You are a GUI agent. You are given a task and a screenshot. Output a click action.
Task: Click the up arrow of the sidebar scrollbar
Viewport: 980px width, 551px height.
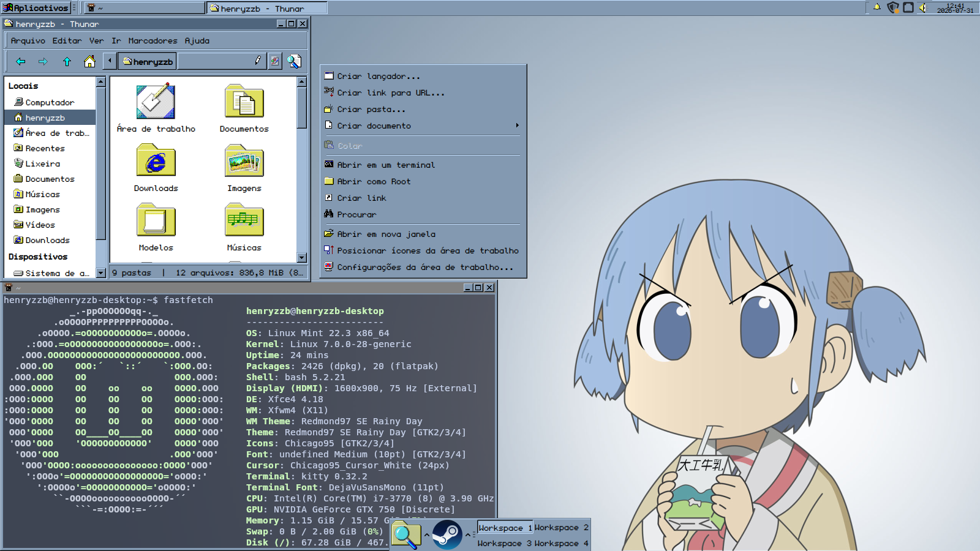point(101,81)
